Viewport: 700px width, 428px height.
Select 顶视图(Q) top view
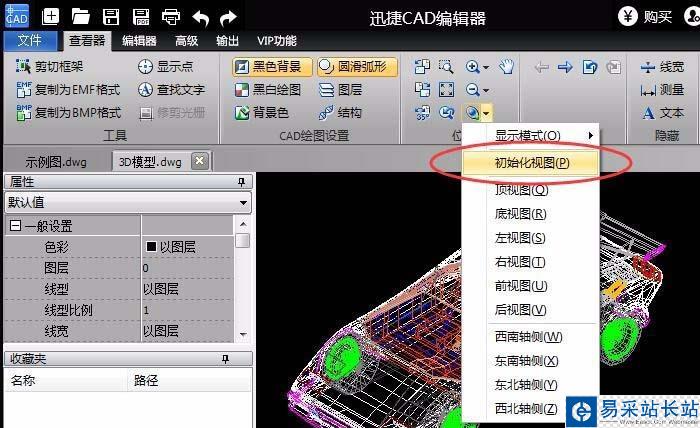coord(531,190)
